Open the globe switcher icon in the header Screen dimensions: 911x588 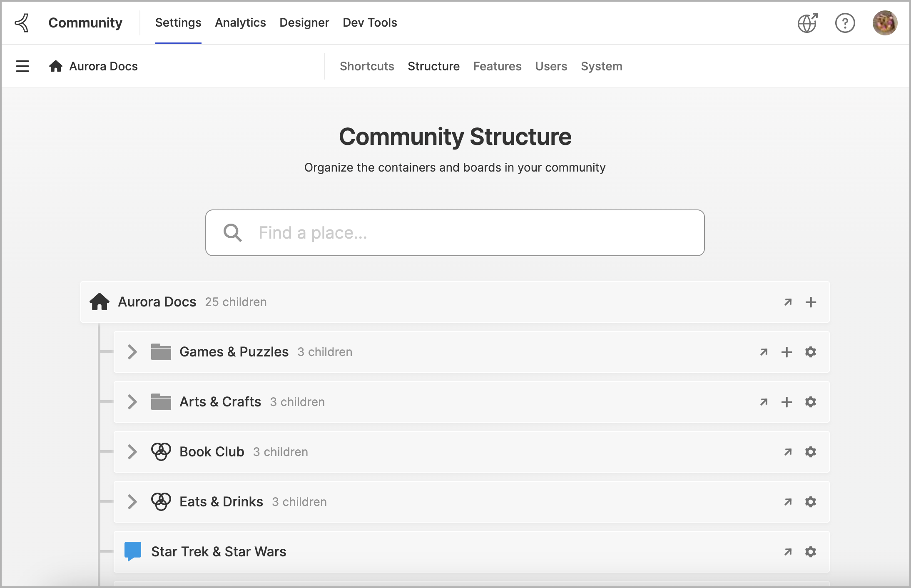point(807,22)
